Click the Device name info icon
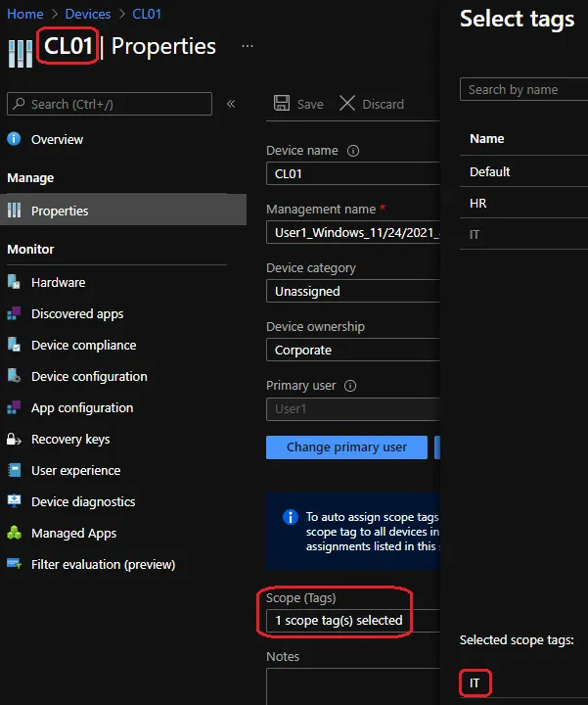Viewport: 588px width, 705px height. pos(353,151)
